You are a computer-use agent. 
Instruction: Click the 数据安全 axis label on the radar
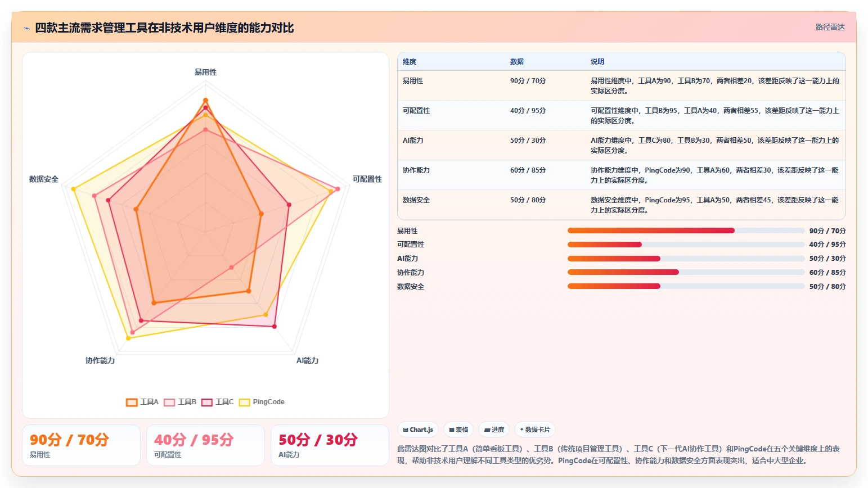pyautogui.click(x=44, y=179)
